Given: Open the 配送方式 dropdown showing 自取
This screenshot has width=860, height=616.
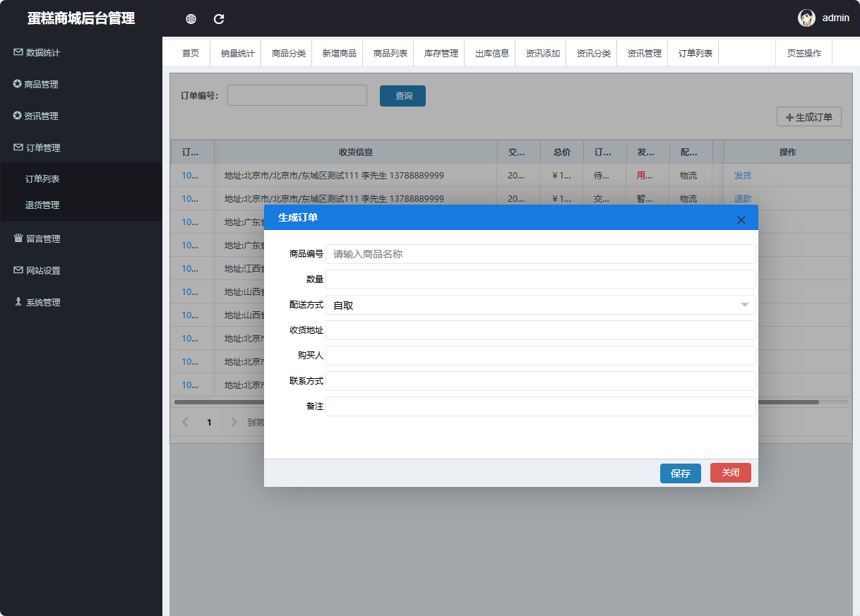Looking at the screenshot, I should [540, 305].
